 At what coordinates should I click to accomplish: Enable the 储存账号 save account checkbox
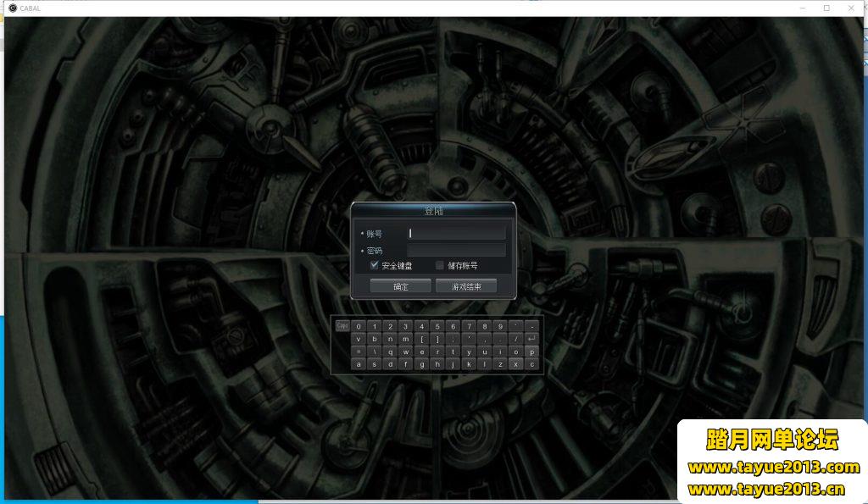[x=440, y=266]
